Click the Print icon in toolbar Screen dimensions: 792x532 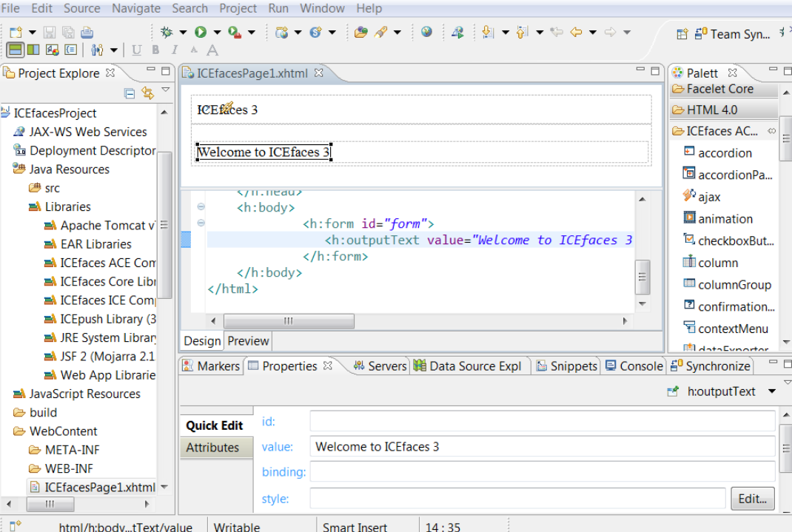[x=87, y=33]
